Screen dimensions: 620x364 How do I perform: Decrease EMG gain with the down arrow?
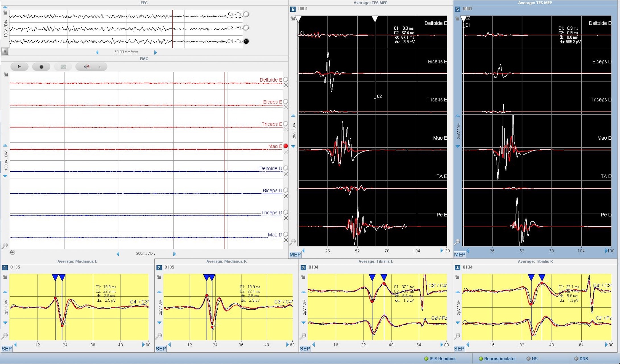point(5,176)
